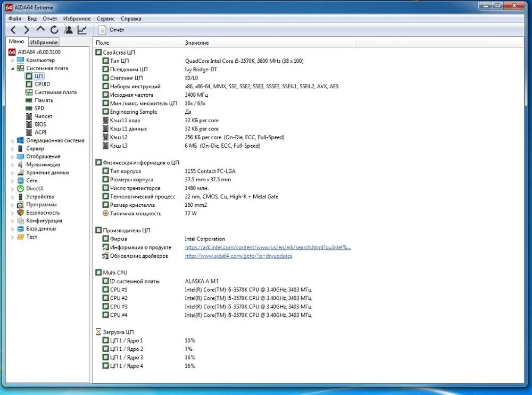Select the Чипсет tree item

(x=44, y=116)
